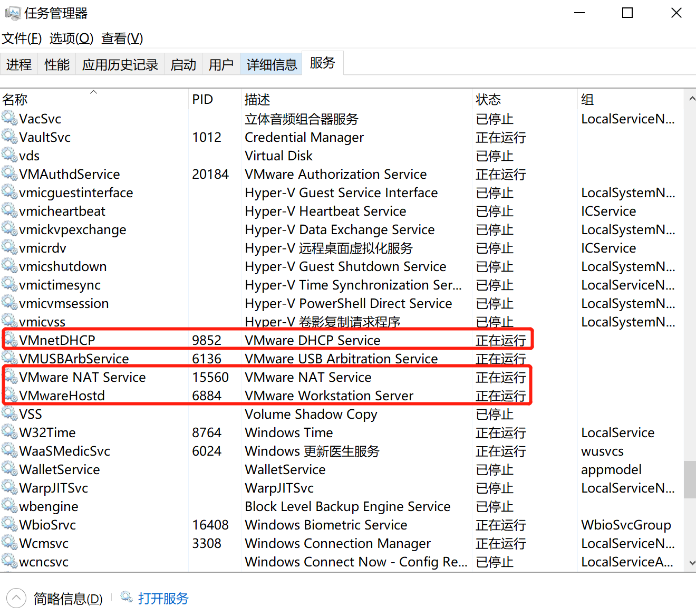The width and height of the screenshot is (696, 616).
Task: Click the Wcmsvc service icon
Action: (x=9, y=543)
